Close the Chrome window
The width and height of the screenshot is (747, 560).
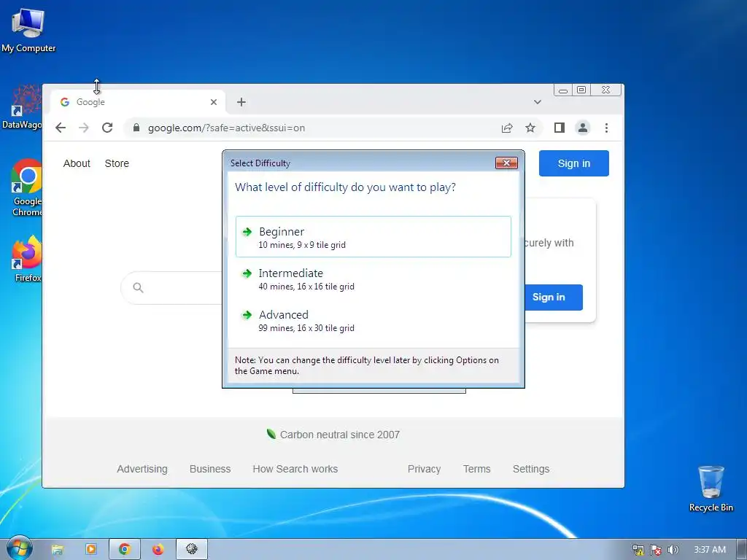point(606,90)
